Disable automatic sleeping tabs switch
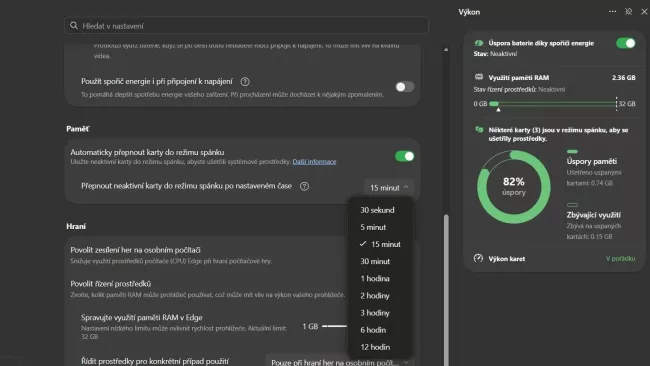Image resolution: width=650 pixels, height=366 pixels. point(405,156)
